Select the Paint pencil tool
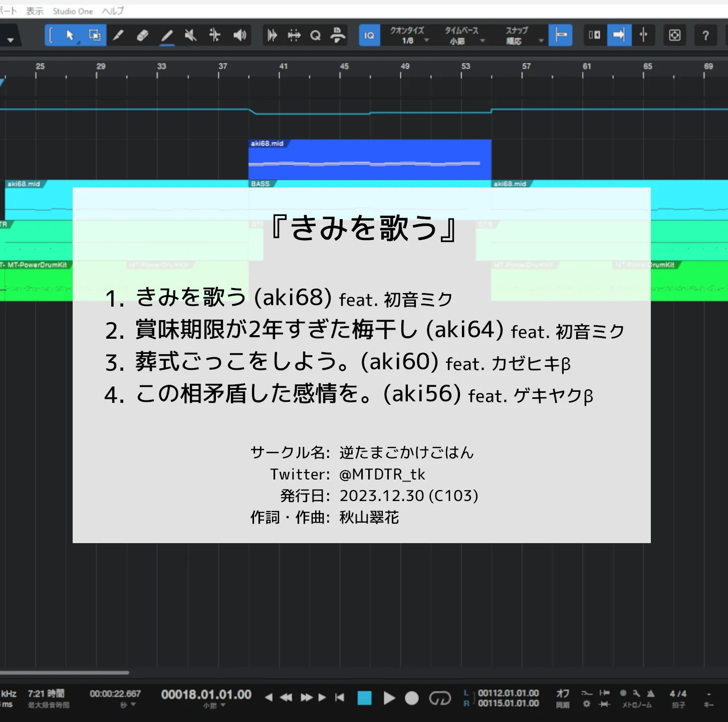Viewport: 728px width, 722px height. click(x=118, y=35)
